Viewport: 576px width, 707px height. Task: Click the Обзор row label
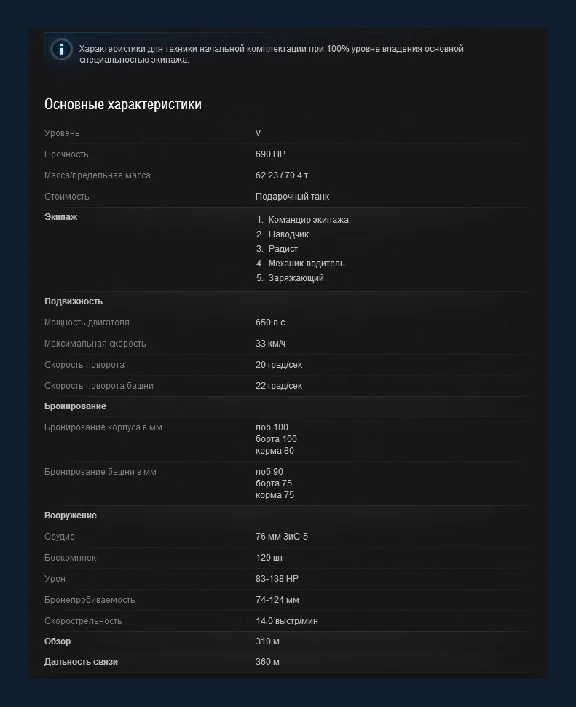[57, 641]
